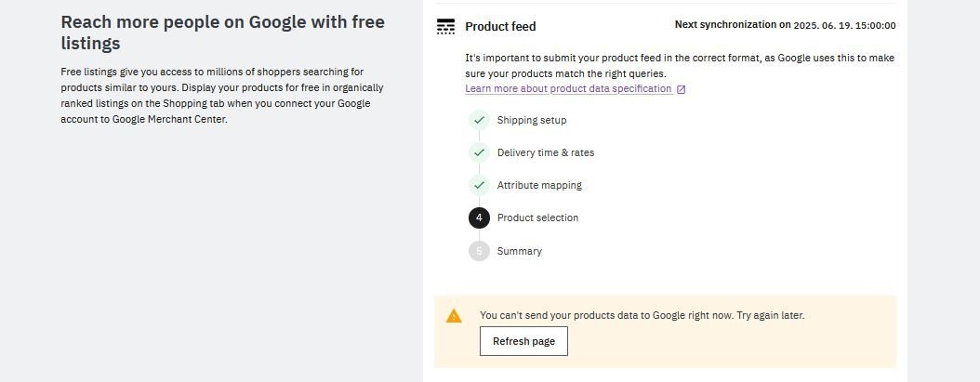This screenshot has width=980, height=382.
Task: Open the Delivery time & rates step
Action: tap(546, 152)
